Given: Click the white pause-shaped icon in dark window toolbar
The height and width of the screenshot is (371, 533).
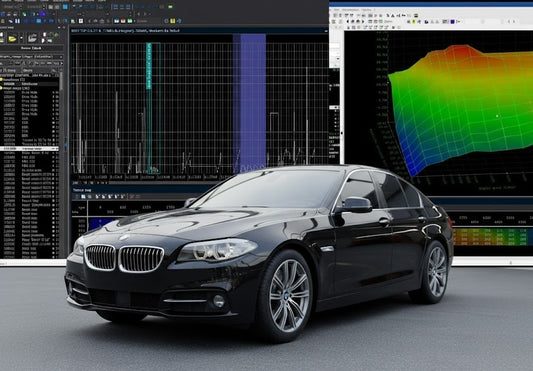Looking at the screenshot, I should pyautogui.click(x=17, y=21).
